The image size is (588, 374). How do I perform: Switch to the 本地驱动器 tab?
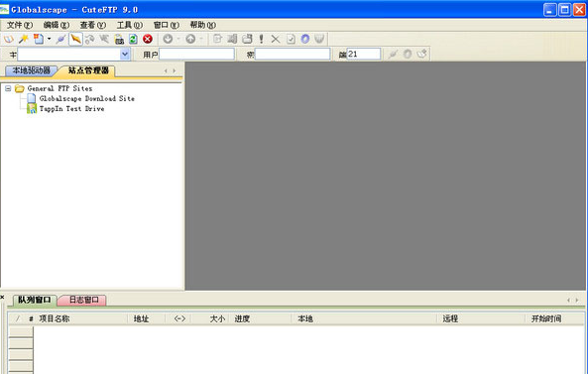[31, 70]
